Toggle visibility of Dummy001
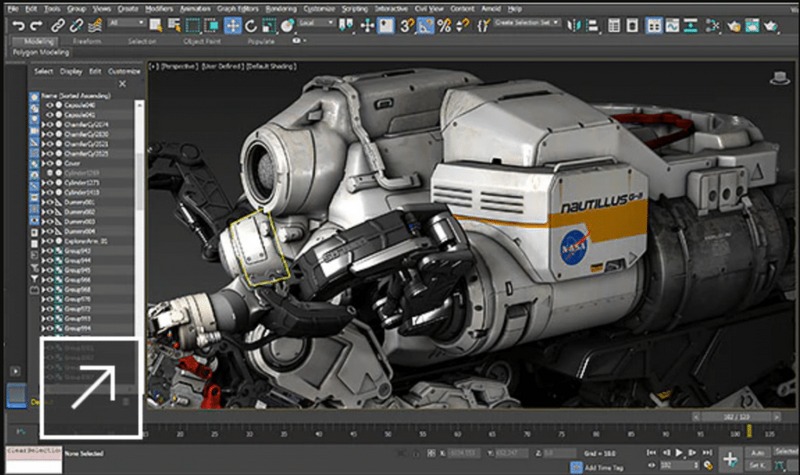 (x=49, y=202)
